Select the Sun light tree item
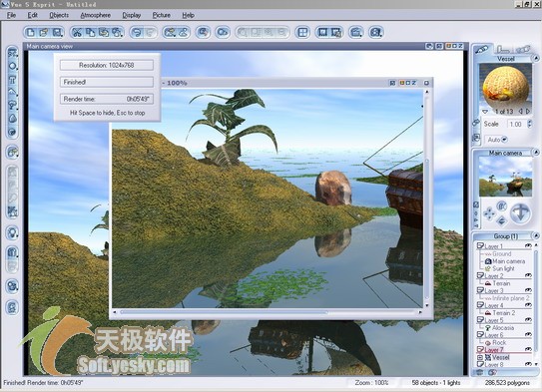 pos(503,268)
